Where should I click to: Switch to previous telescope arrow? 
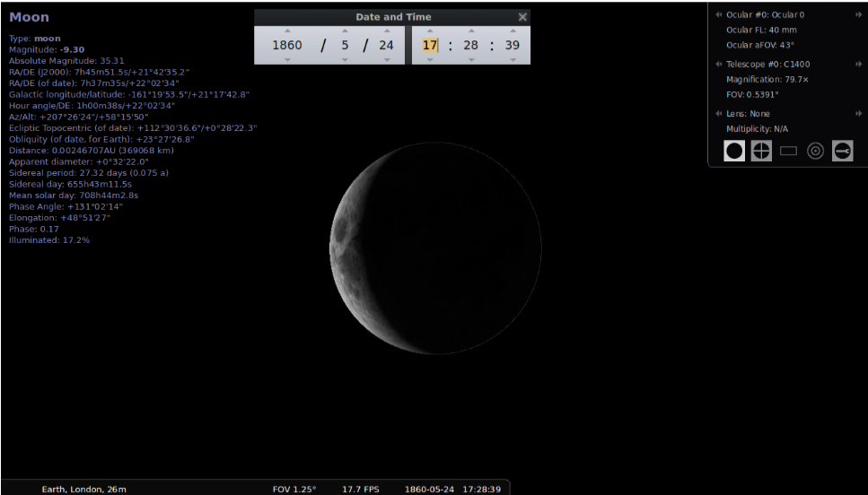719,65
